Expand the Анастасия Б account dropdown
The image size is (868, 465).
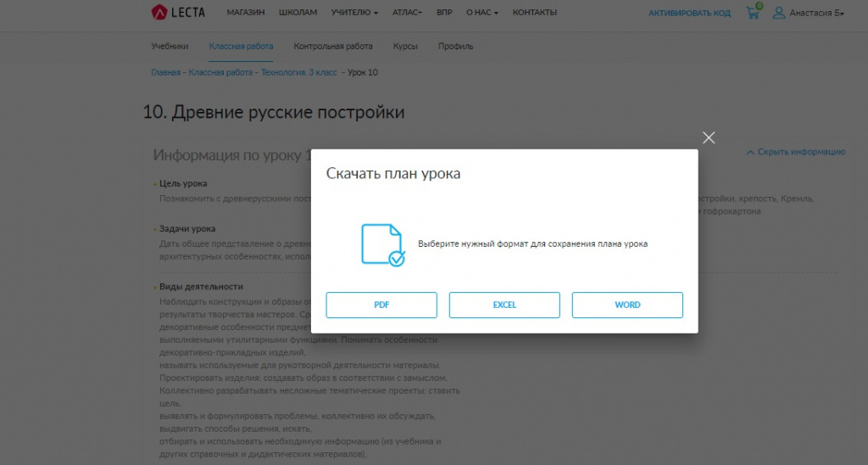pyautogui.click(x=816, y=13)
